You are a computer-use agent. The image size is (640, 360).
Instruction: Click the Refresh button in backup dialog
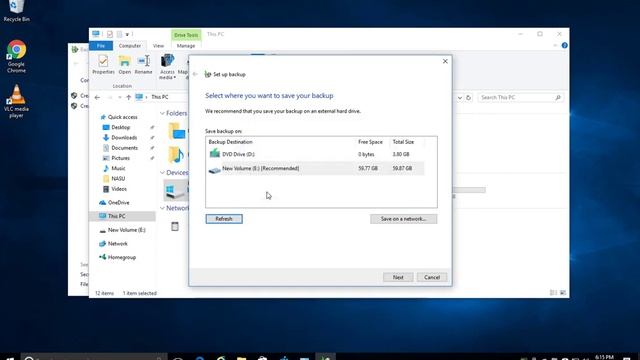coord(224,219)
